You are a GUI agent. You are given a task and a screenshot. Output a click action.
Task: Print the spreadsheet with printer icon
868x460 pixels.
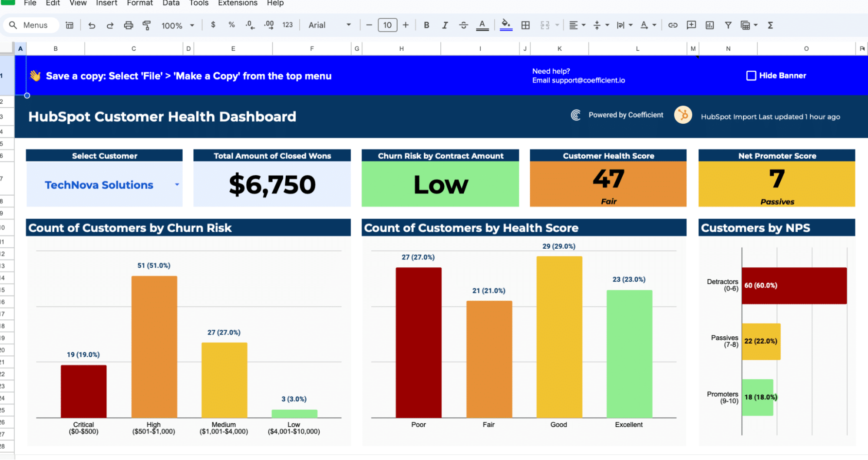[x=129, y=25]
